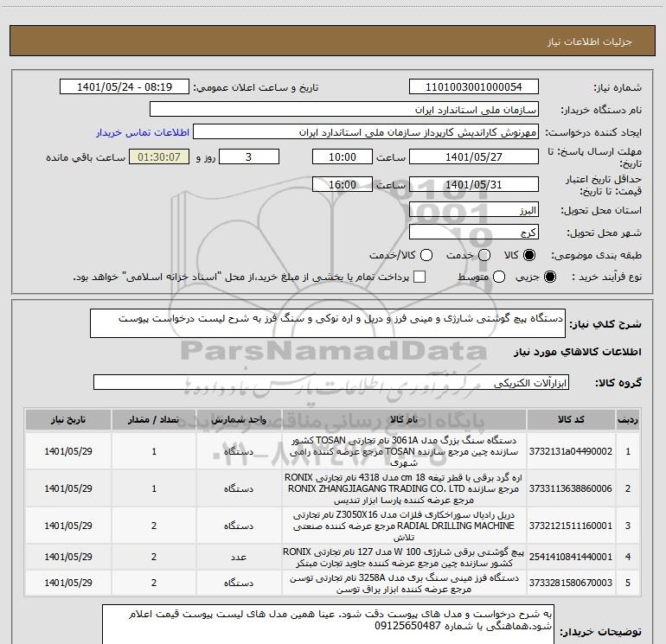This screenshot has height=644, width=666.
Task: Click item code 3733113638860006
Action: (x=571, y=488)
